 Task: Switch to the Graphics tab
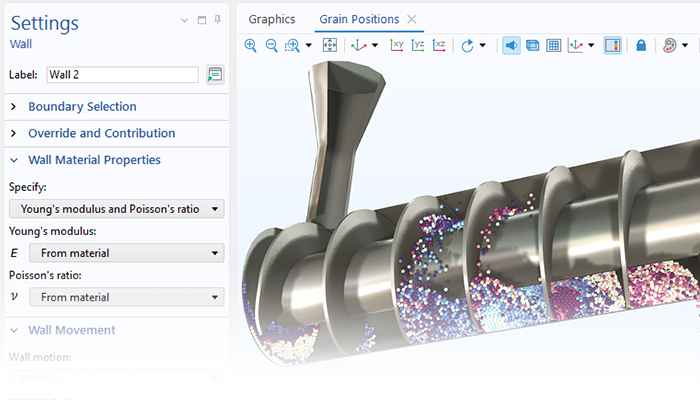[272, 19]
